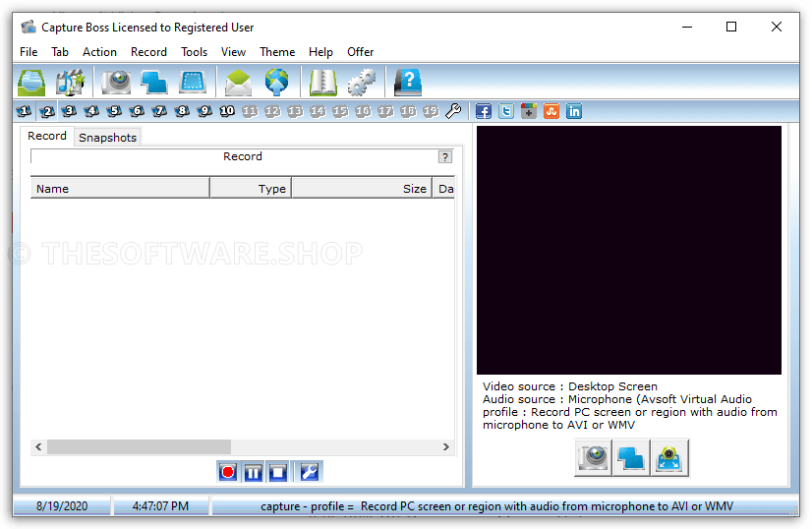Click right arrow of horizontal scrollbar
The image size is (812, 529).
click(445, 446)
